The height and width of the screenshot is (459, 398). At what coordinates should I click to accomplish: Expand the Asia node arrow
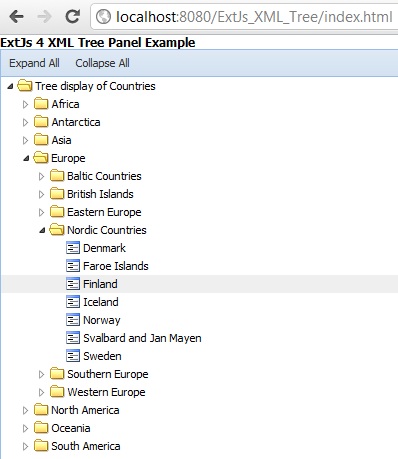point(25,140)
